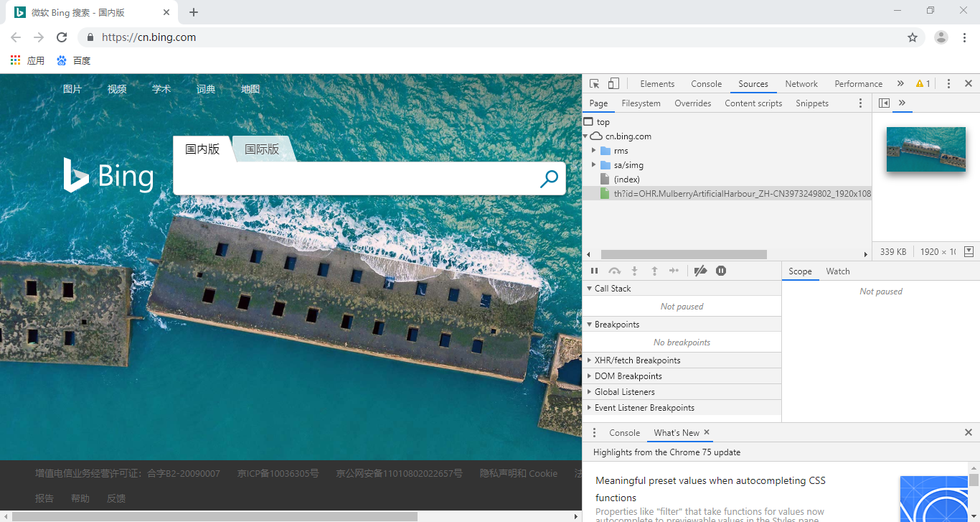The width and height of the screenshot is (980, 522).
Task: Pause script execution button
Action: point(594,271)
